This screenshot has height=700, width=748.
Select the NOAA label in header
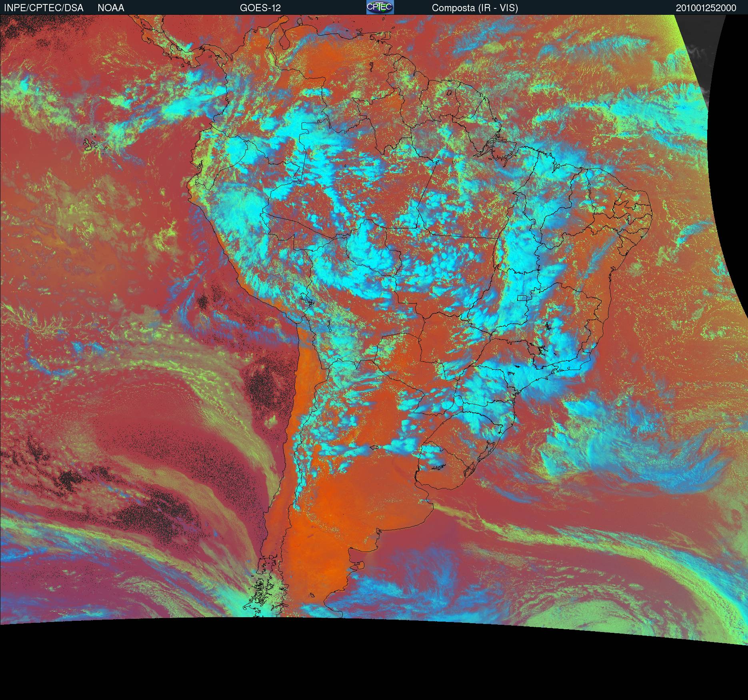click(x=111, y=8)
